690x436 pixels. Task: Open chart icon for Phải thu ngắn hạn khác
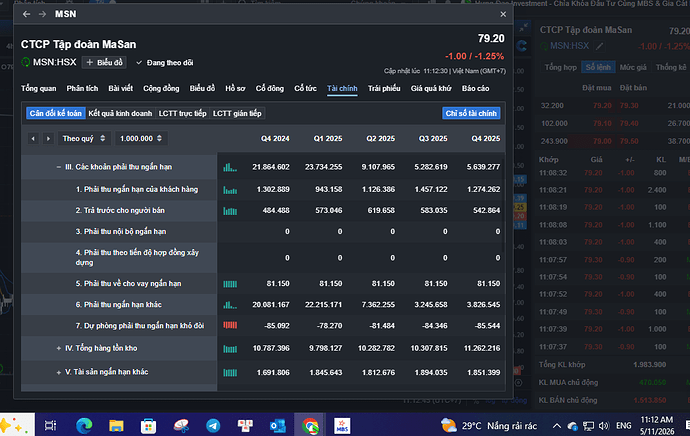tap(230, 304)
